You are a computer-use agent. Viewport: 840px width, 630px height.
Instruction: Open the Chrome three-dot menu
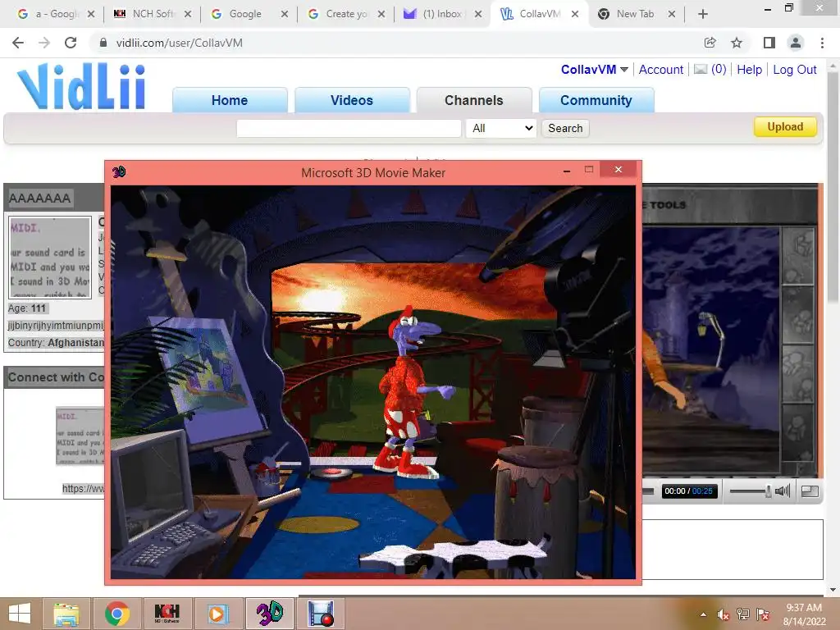point(822,43)
